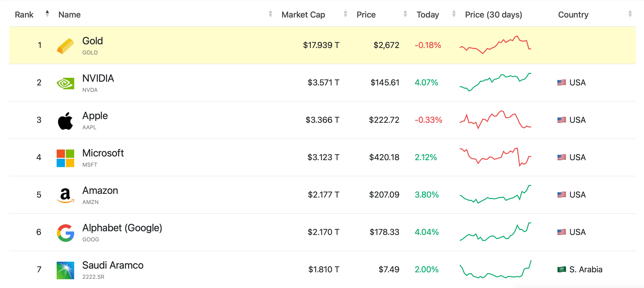Click Microsoft's 30-day price sparkline
644x288 pixels.
tap(495, 157)
